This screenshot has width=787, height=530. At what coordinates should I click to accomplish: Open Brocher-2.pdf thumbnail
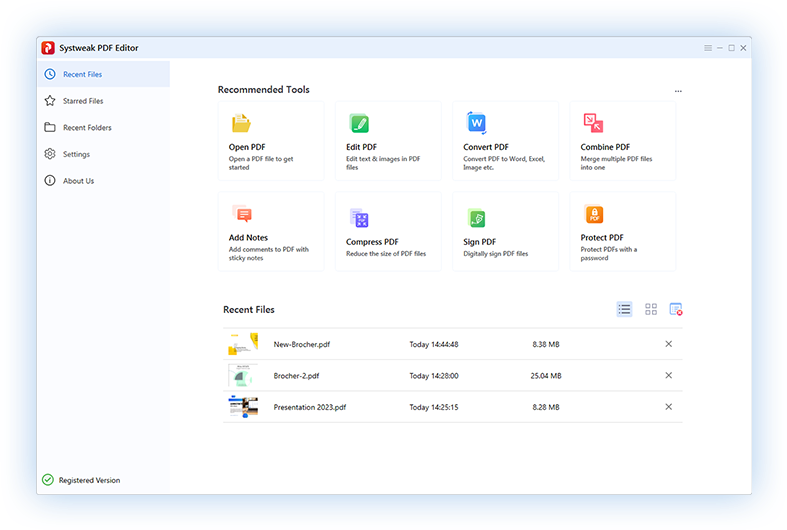click(x=243, y=375)
